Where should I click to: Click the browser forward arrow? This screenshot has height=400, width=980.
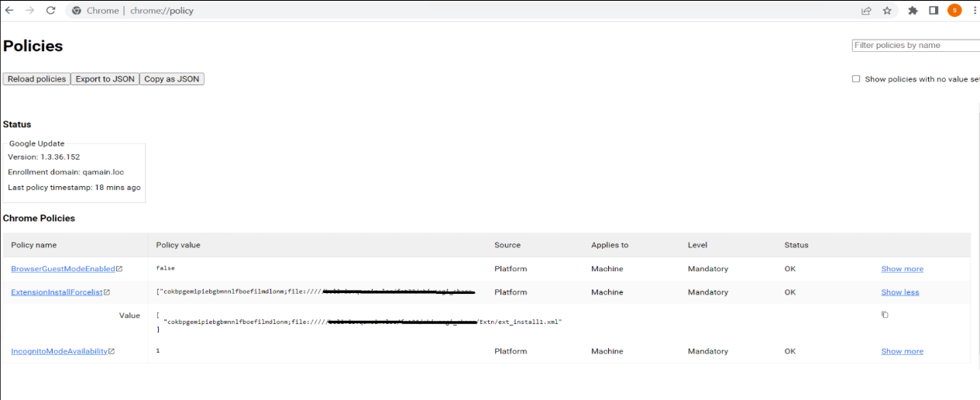[29, 11]
